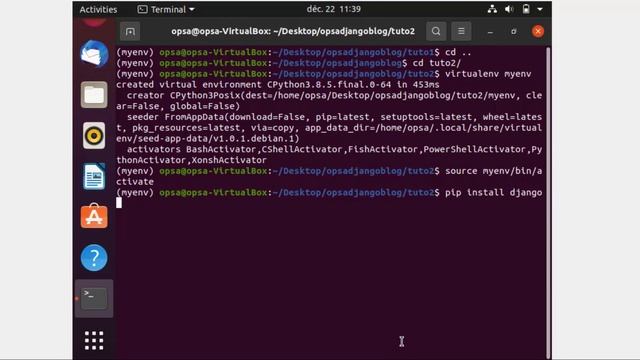
Task: Click the 'seeder FromAppData' output line
Action: [329, 128]
